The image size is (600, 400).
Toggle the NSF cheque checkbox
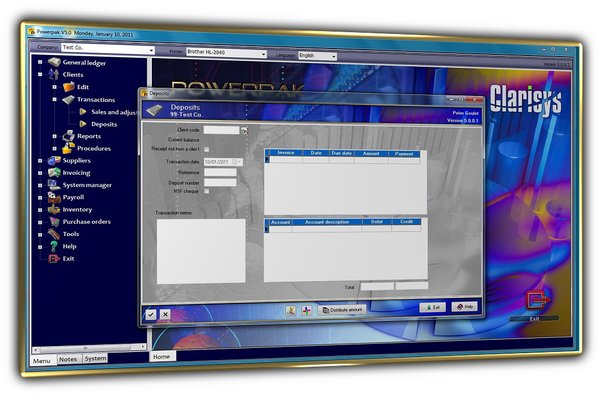[207, 191]
